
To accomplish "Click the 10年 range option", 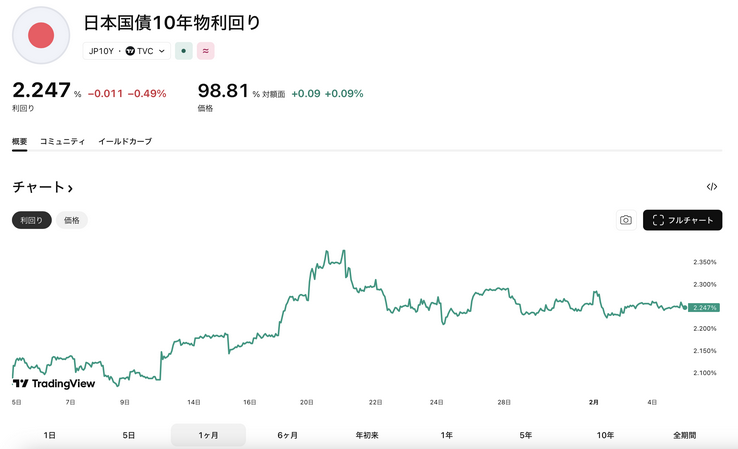I will click(x=605, y=435).
